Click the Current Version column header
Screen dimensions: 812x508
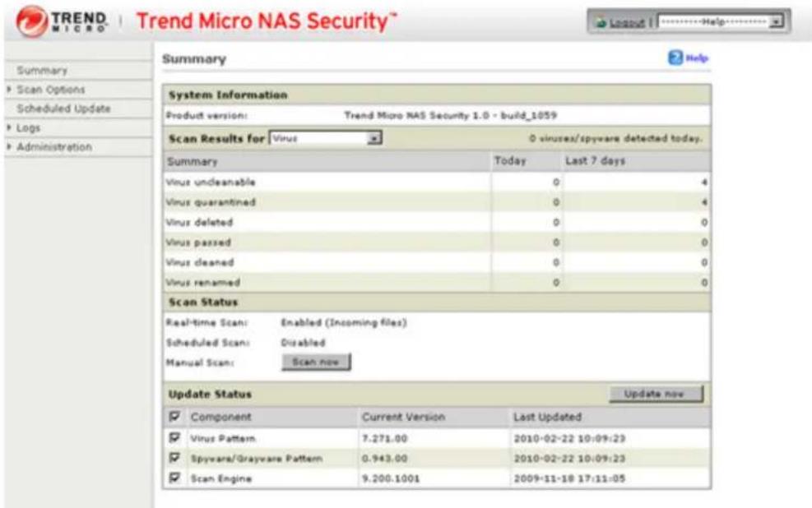pyautogui.click(x=403, y=417)
